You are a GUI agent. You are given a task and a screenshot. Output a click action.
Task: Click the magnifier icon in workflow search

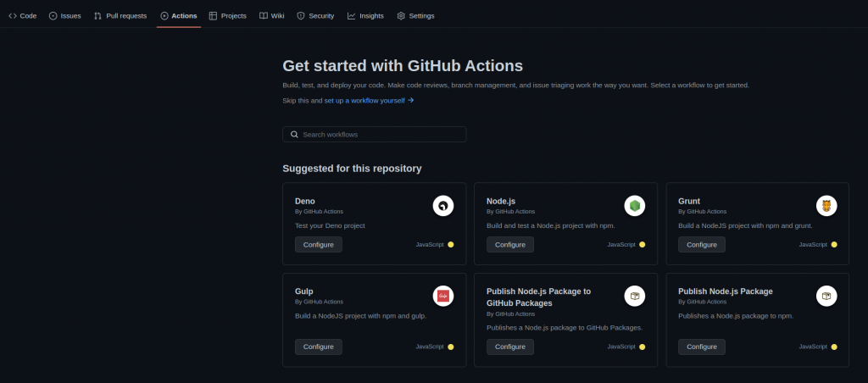[x=294, y=135]
